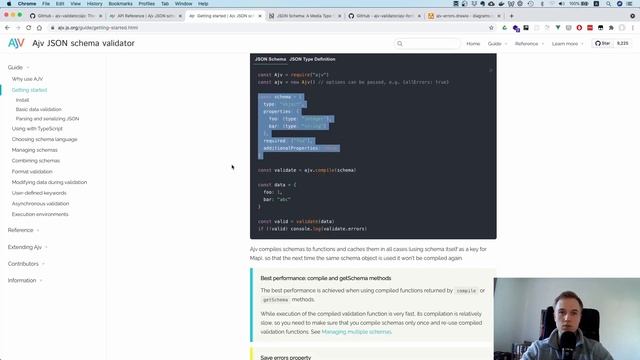This screenshot has height=360, width=640.
Task: Open 'Managing multiple schemas' link in the tip
Action: pos(356,332)
